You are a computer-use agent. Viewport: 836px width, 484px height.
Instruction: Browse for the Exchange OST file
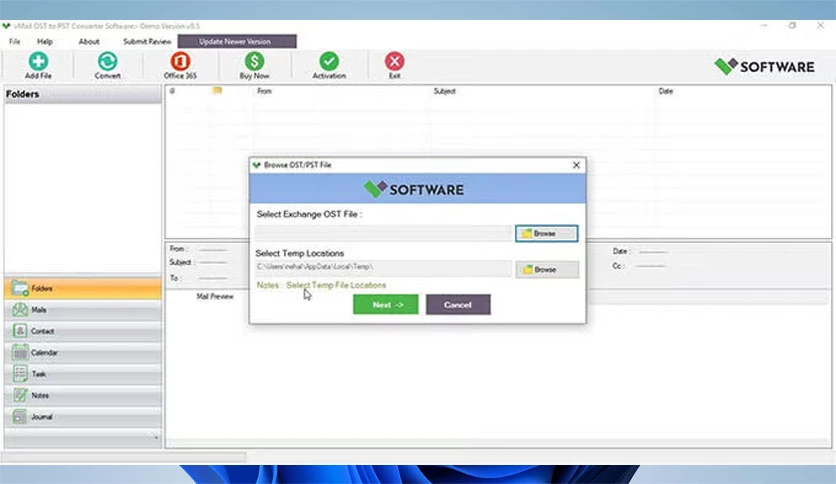tap(546, 233)
